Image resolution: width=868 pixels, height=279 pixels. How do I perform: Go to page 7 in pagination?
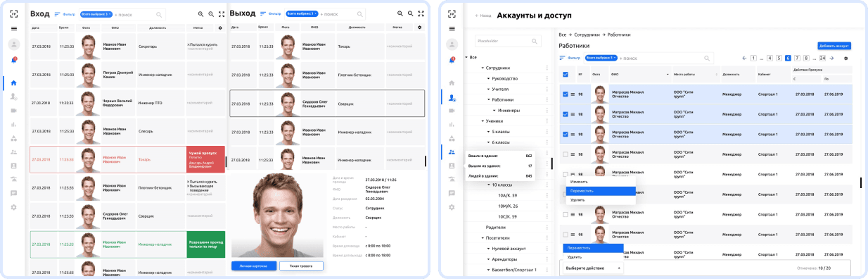tap(797, 58)
